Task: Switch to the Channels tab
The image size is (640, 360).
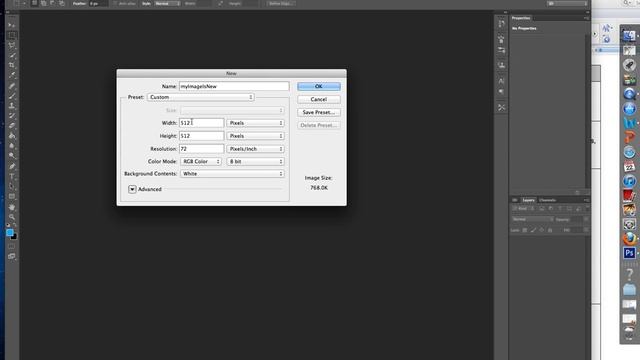Action: [547, 200]
